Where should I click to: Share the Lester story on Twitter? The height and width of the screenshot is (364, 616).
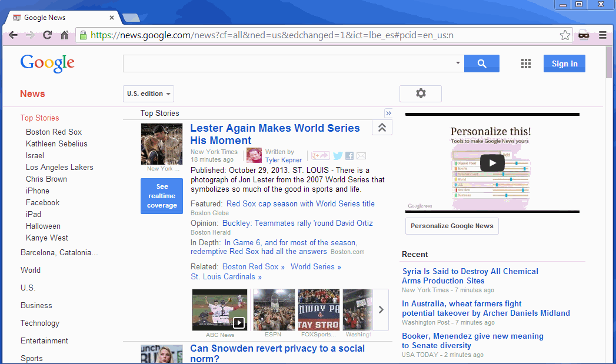click(338, 156)
